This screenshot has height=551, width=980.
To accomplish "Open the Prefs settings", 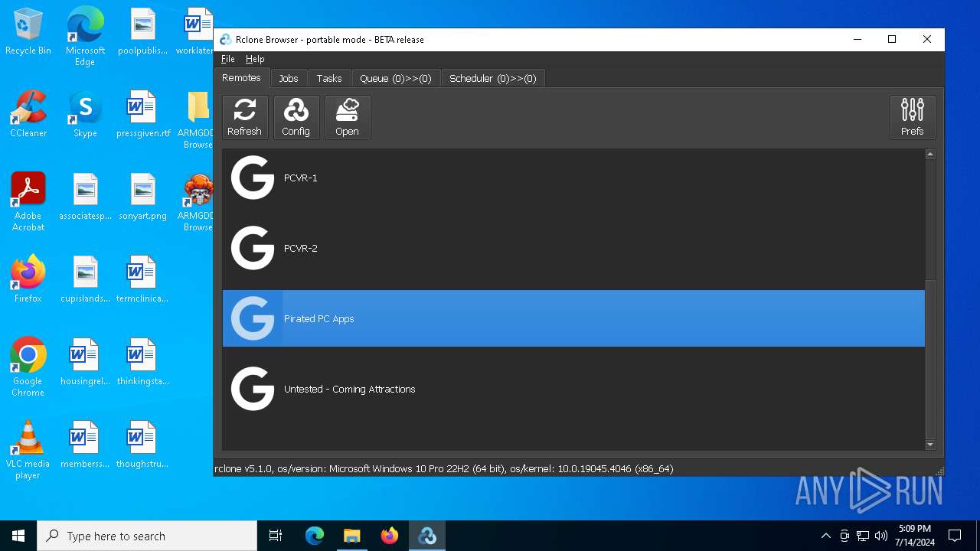I will 913,117.
